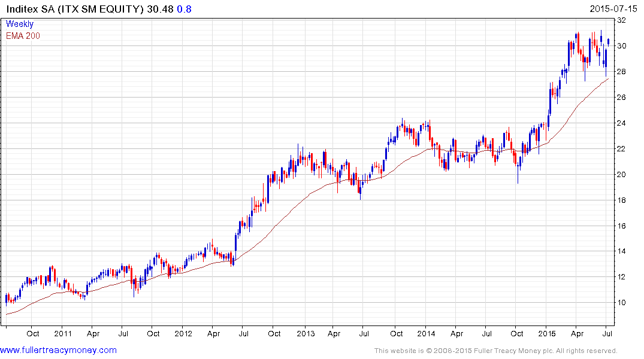Screen dimensions: 644x359
Task: Click the 12 level on the price axis
Action: 622,277
